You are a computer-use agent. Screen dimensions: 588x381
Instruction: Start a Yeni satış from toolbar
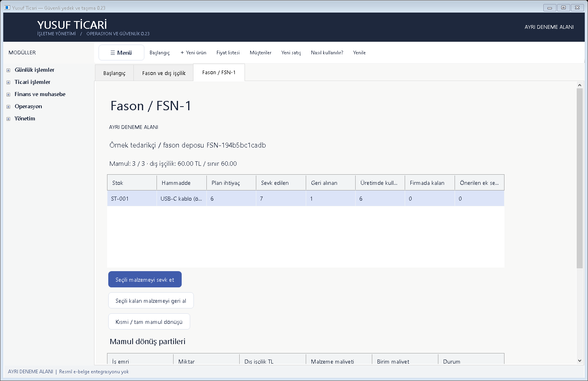point(291,53)
